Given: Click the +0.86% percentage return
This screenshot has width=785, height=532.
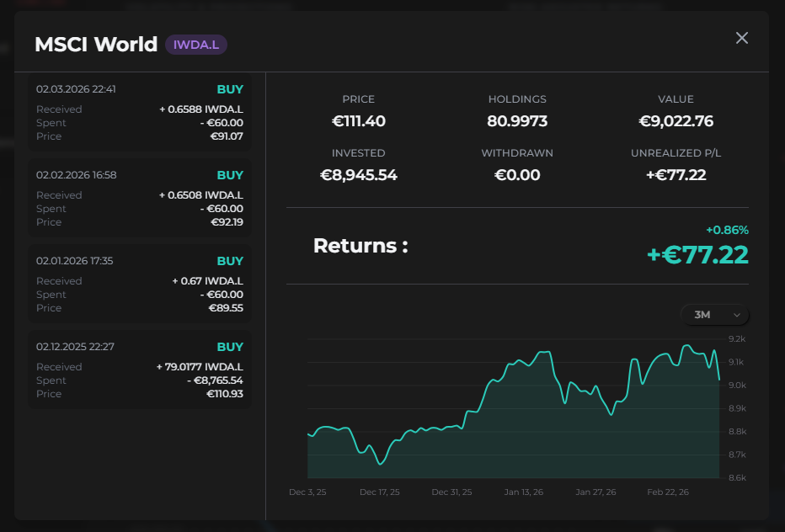Looking at the screenshot, I should [x=729, y=229].
